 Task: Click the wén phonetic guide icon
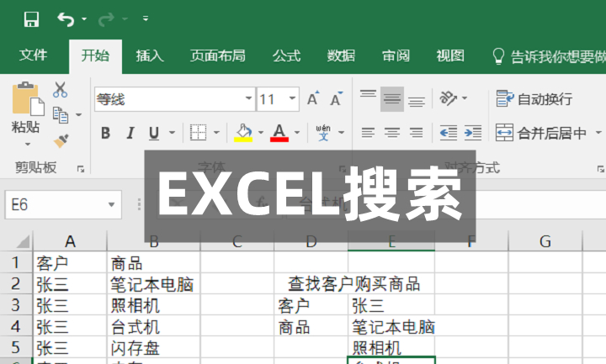[x=323, y=132]
